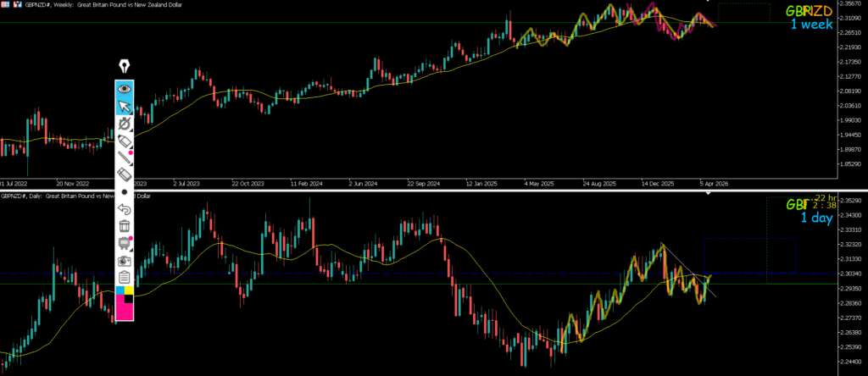The width and height of the screenshot is (868, 376).
Task: Click the order book icon at top-left
Action: click(5, 5)
